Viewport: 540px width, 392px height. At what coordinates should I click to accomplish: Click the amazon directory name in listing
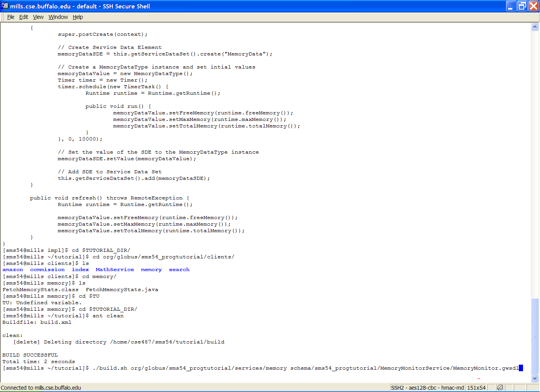coord(13,270)
